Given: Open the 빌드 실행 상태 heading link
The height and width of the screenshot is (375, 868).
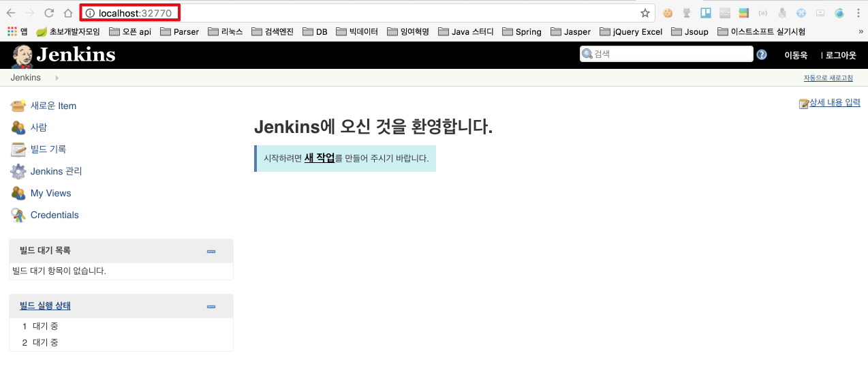Looking at the screenshot, I should tap(45, 306).
